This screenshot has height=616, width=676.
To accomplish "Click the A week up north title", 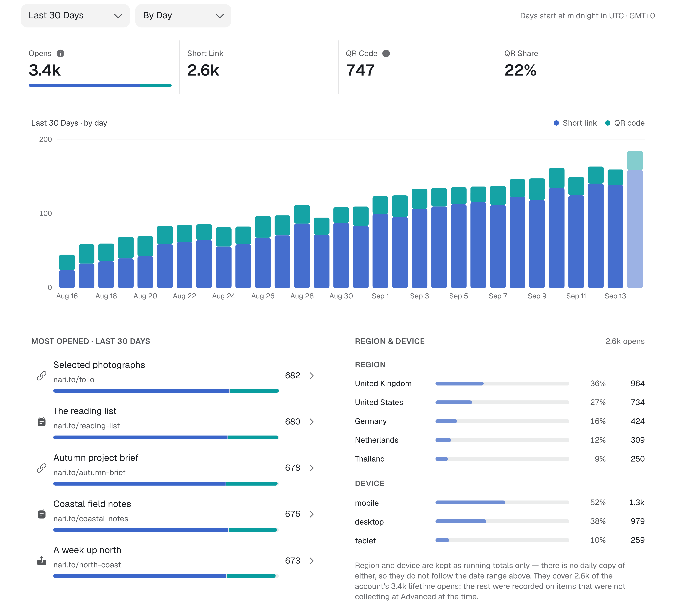I will (87, 550).
